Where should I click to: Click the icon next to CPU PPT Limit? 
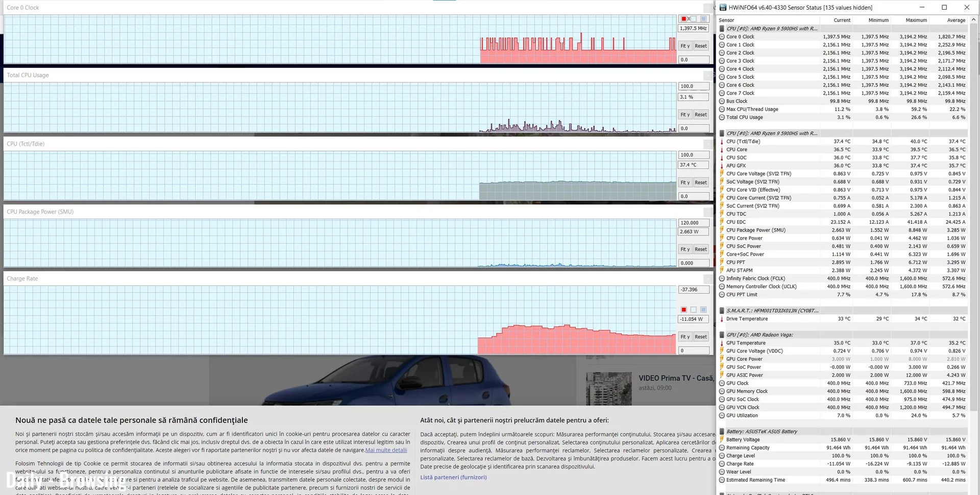[x=722, y=295]
